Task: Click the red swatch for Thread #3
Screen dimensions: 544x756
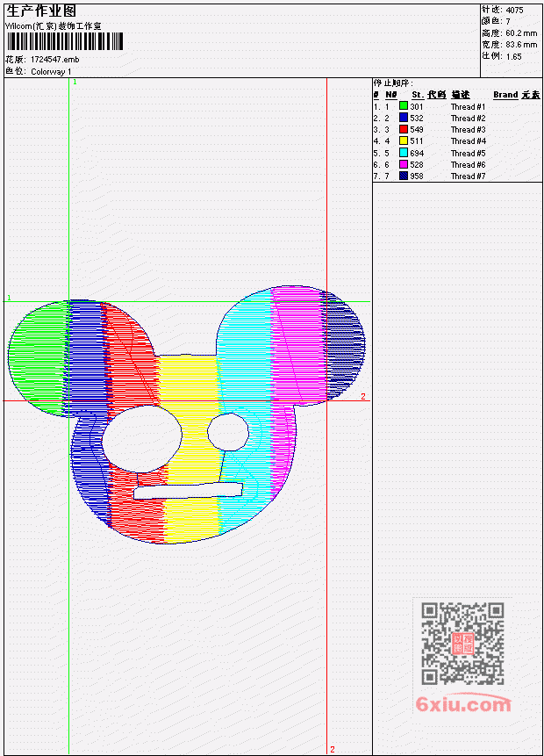Action: tap(404, 129)
